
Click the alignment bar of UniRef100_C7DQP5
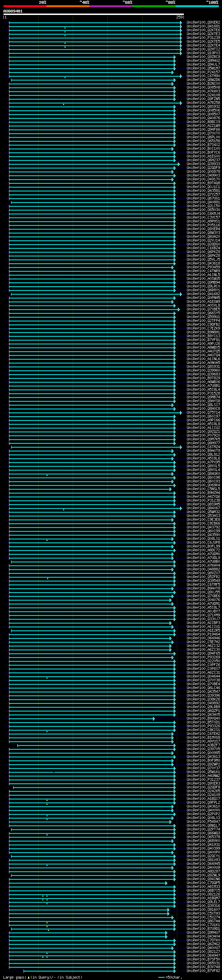coord(88,883)
